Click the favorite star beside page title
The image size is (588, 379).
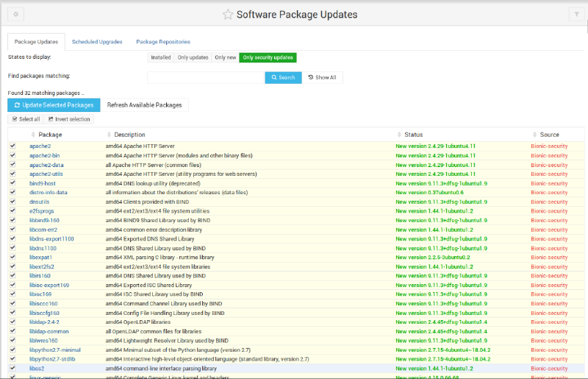[x=228, y=15]
